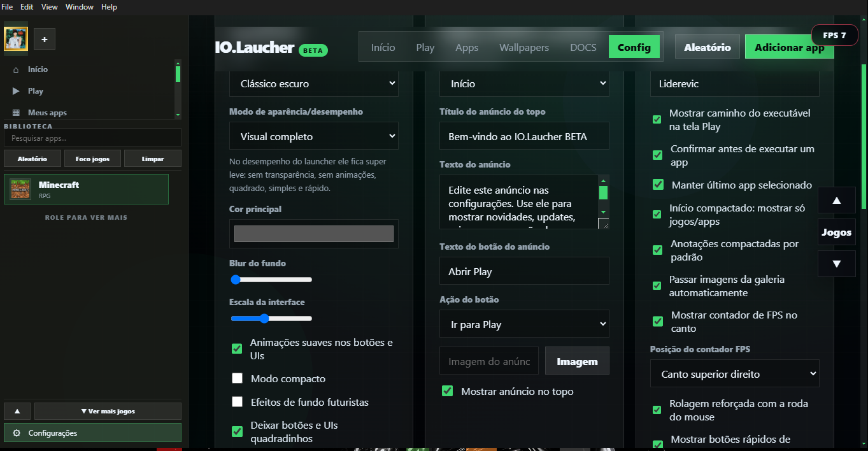868x451 pixels.
Task: Click the Foco jogos button
Action: 92,159
